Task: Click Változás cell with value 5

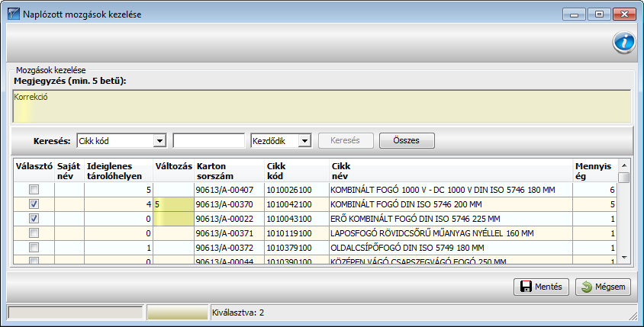Action: (x=174, y=204)
